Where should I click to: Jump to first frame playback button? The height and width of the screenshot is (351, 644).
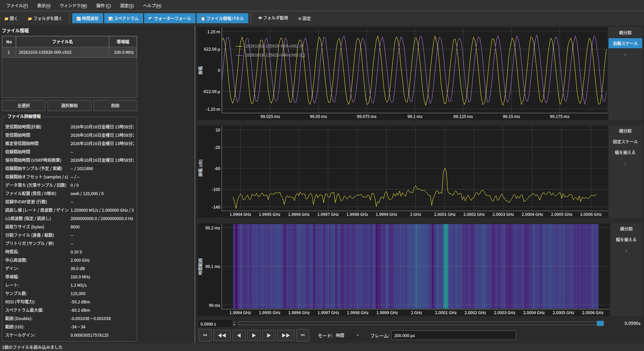(x=205, y=335)
